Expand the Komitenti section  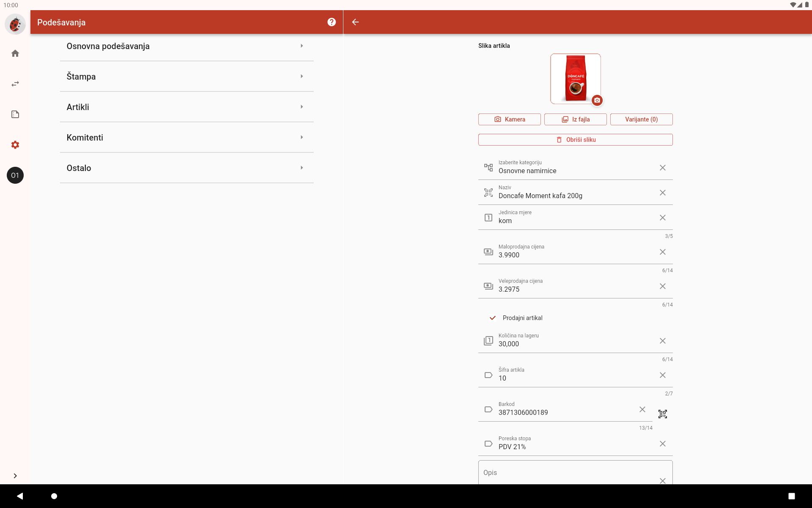[x=187, y=138]
